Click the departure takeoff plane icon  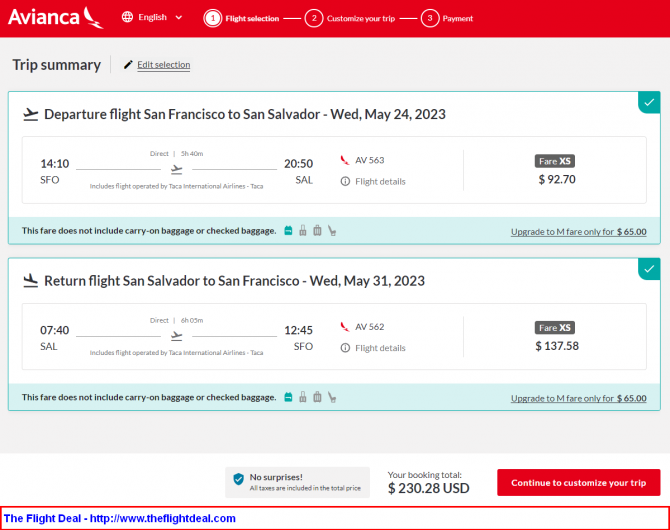click(31, 115)
